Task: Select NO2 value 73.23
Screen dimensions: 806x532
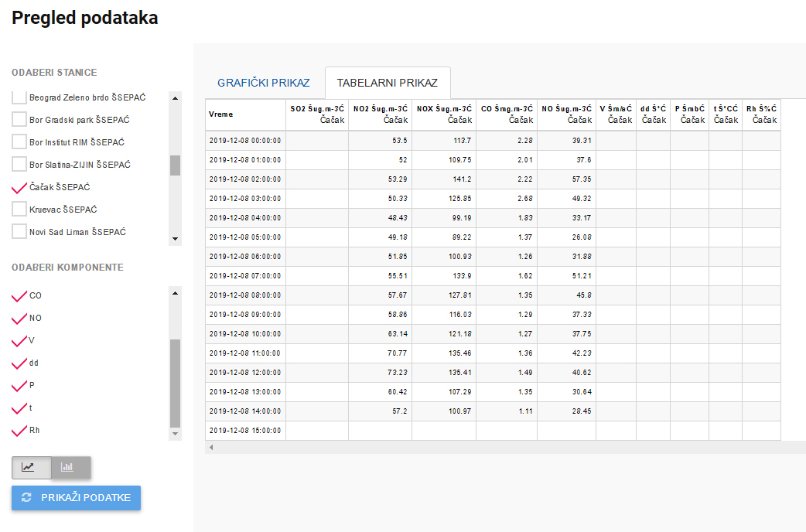Action: click(x=381, y=373)
